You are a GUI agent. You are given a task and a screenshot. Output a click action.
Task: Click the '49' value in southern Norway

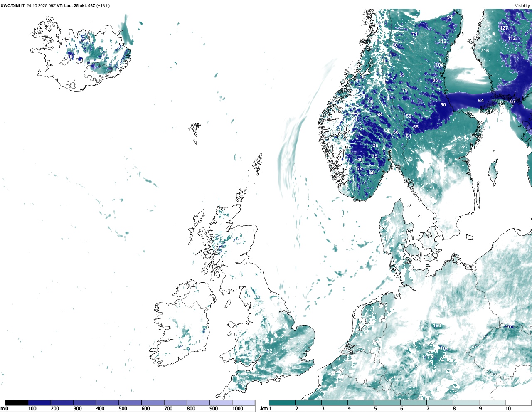pos(360,160)
